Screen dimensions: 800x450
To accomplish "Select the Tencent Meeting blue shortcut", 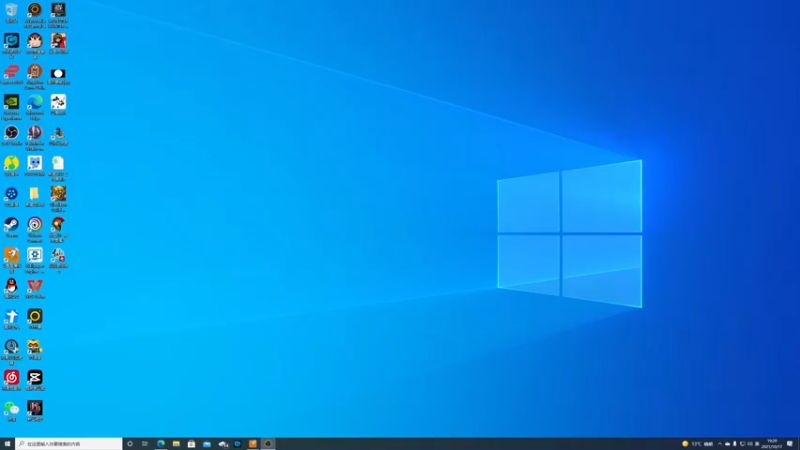I will pos(11,318).
